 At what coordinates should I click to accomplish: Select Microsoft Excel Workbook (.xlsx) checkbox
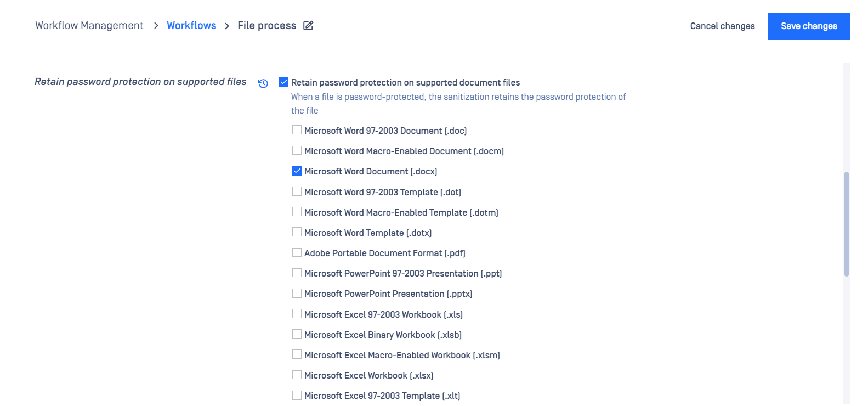pyautogui.click(x=297, y=375)
